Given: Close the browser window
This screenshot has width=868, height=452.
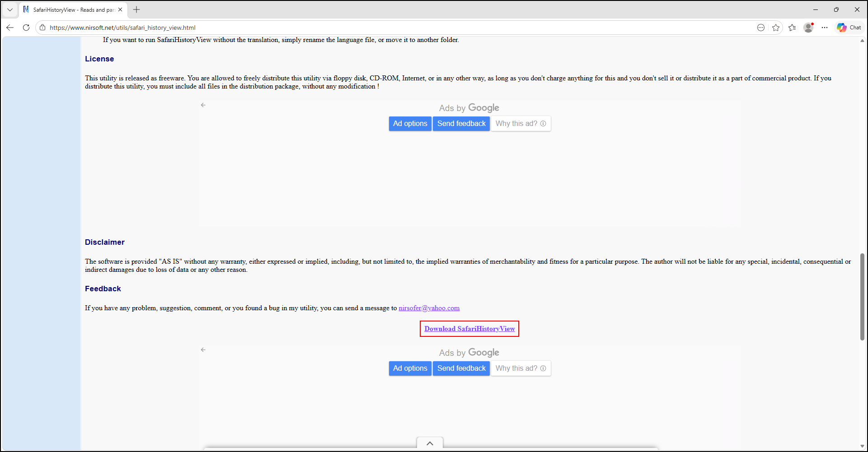Looking at the screenshot, I should (x=857, y=9).
